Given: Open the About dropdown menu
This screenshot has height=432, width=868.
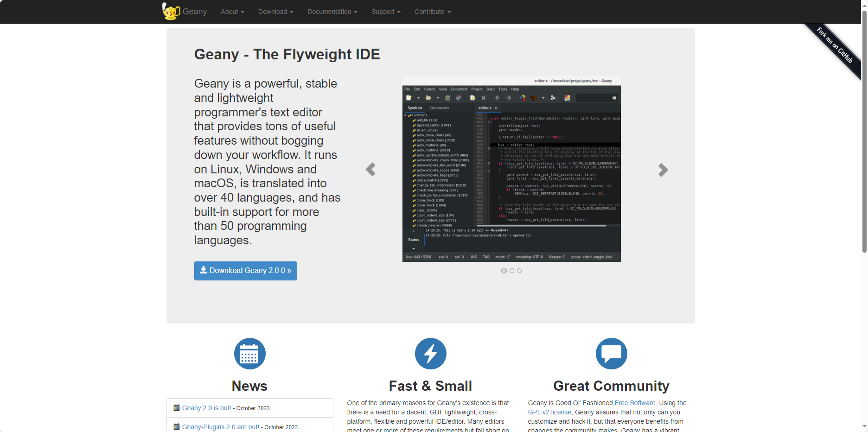Looking at the screenshot, I should pos(232,12).
